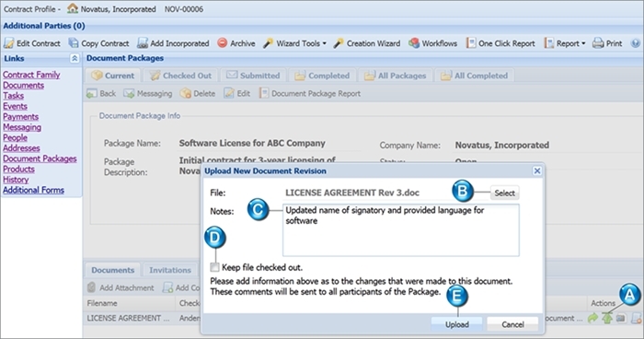The width and height of the screenshot is (644, 339).
Task: Open the Report dropdown menu
Action: click(x=565, y=43)
